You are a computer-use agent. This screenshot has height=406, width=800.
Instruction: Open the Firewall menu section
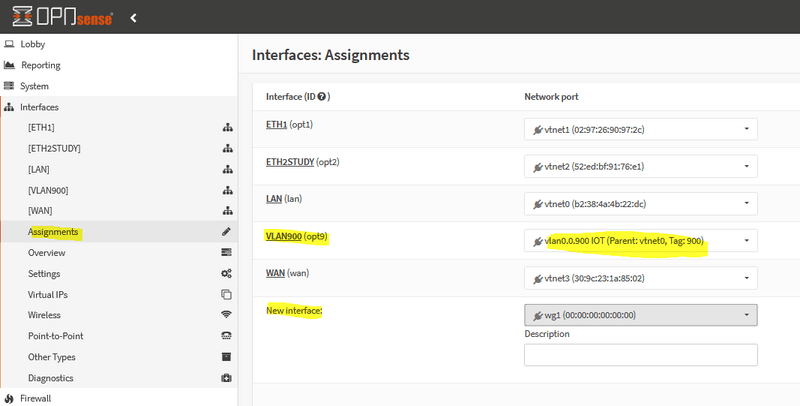click(x=36, y=398)
